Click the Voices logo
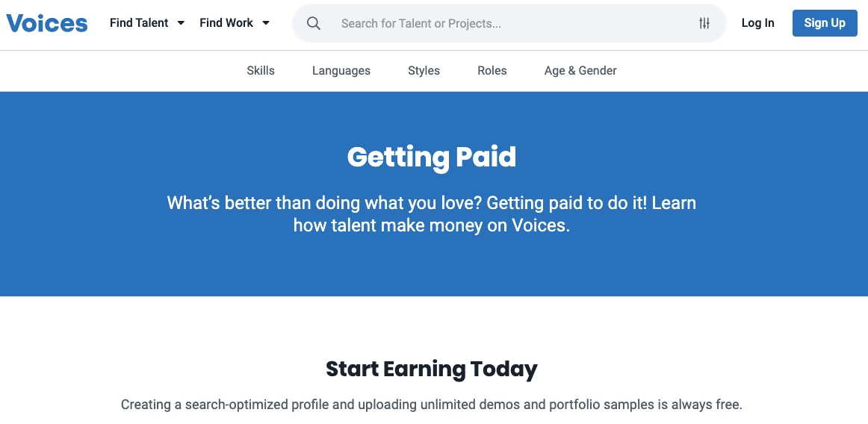 point(47,23)
